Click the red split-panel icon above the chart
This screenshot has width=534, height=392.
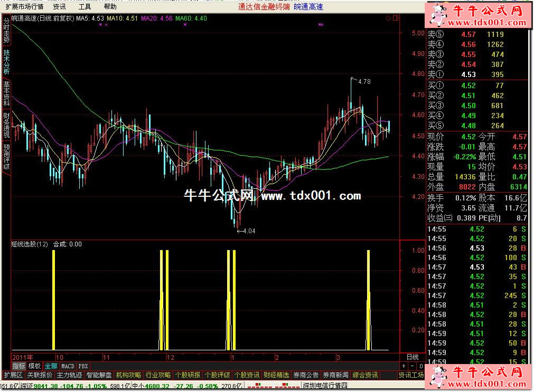pos(396,18)
